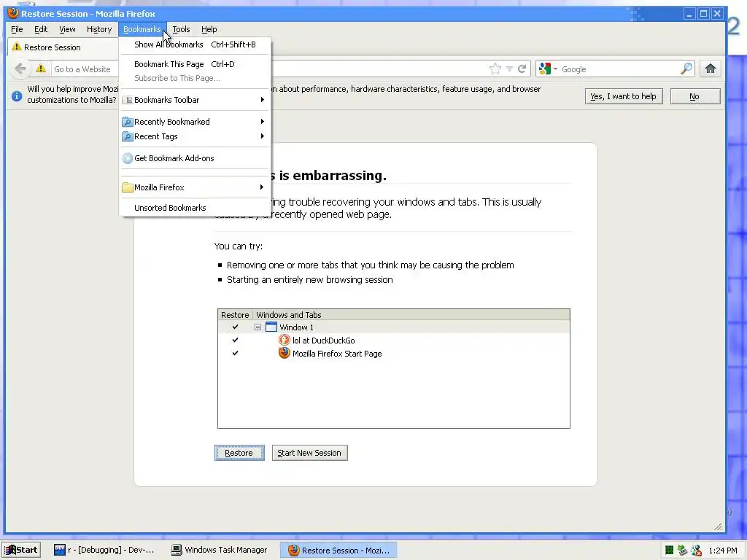The height and width of the screenshot is (560, 747).
Task: Click the Google search engine icon
Action: pyautogui.click(x=544, y=69)
